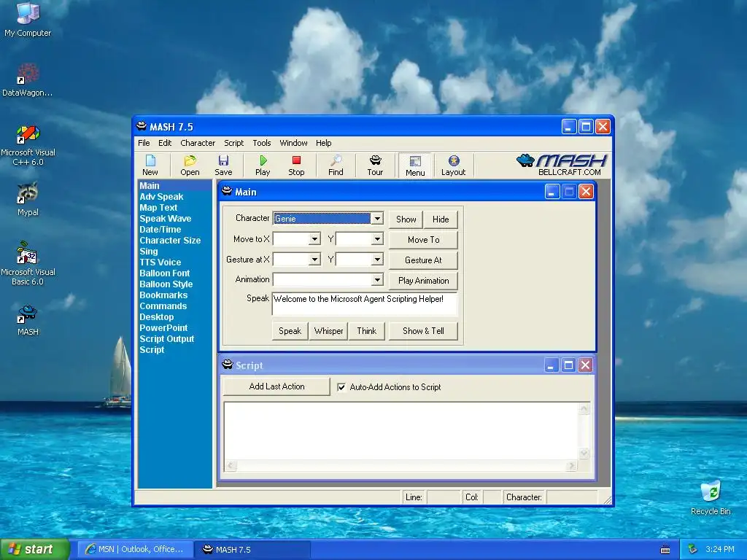Toggle the Menu toolbar button

(415, 166)
